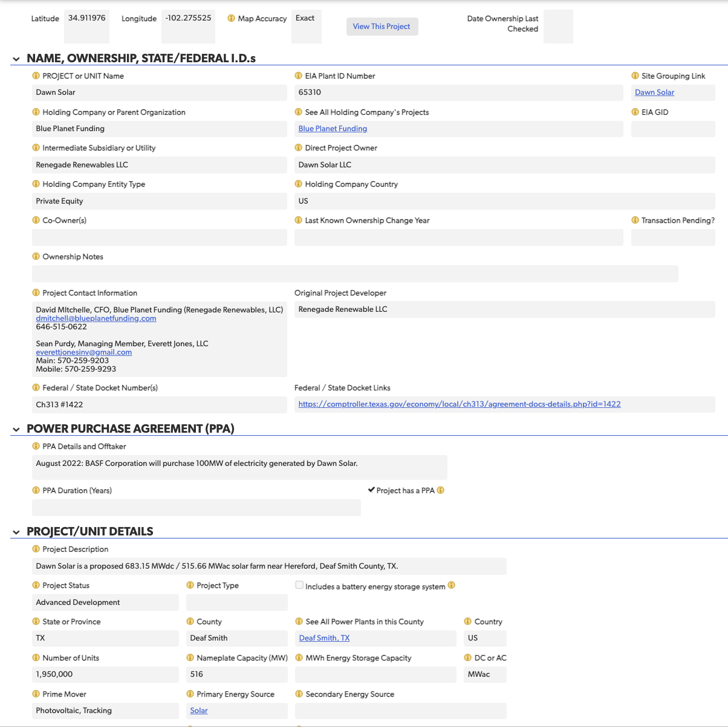Screen dimensions: 728x727
Task: Click the DC or AC field showing MWac
Action: 485,674
